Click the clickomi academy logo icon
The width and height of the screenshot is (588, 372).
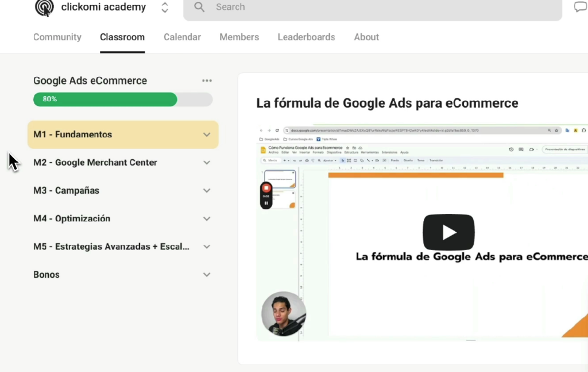tap(44, 7)
